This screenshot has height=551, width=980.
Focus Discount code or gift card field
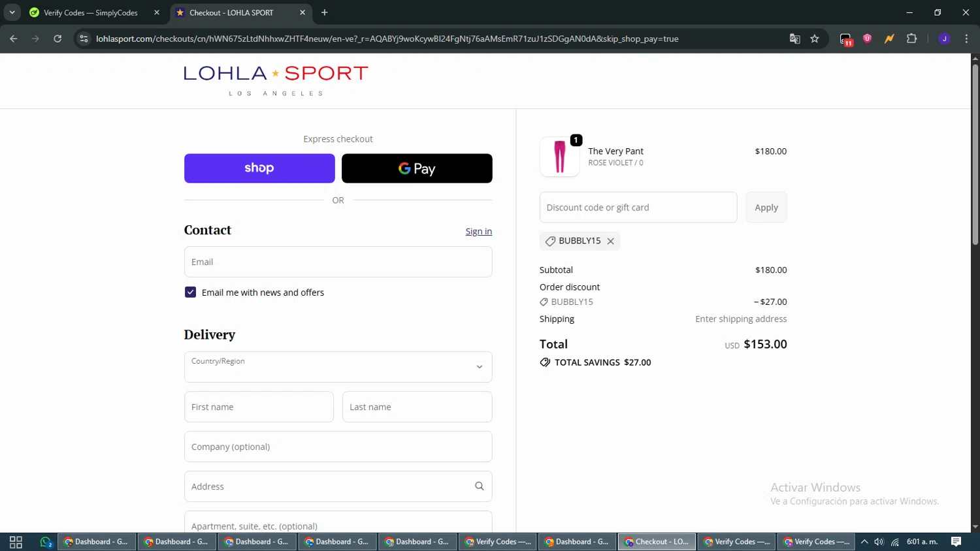[638, 207]
